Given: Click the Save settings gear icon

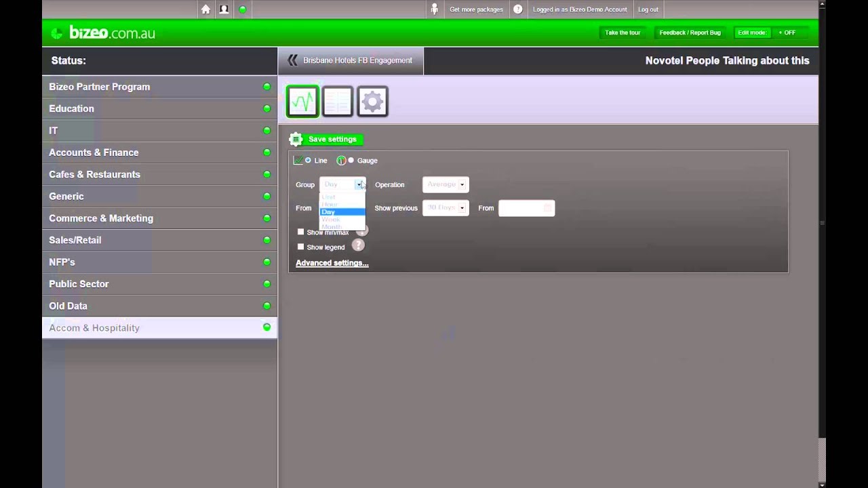Looking at the screenshot, I should (296, 140).
